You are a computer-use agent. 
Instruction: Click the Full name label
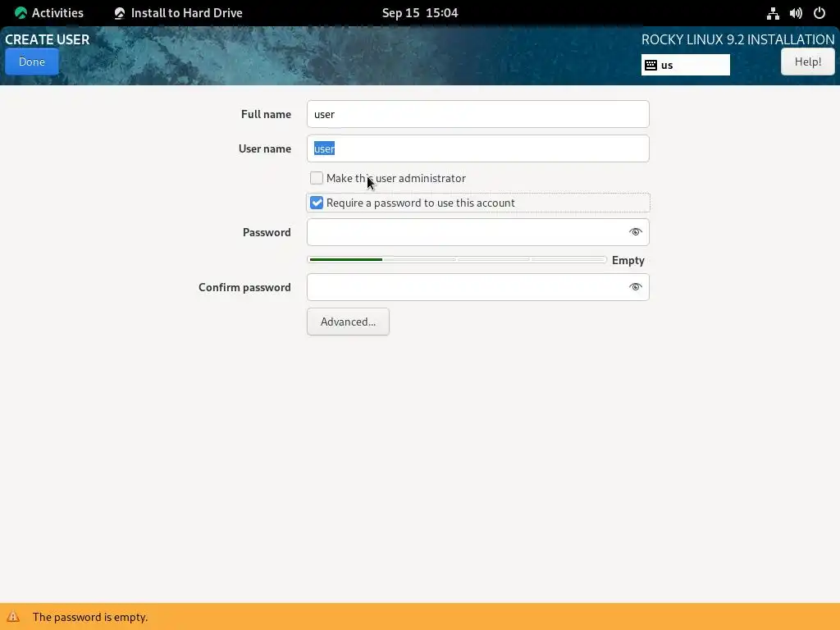267,114
